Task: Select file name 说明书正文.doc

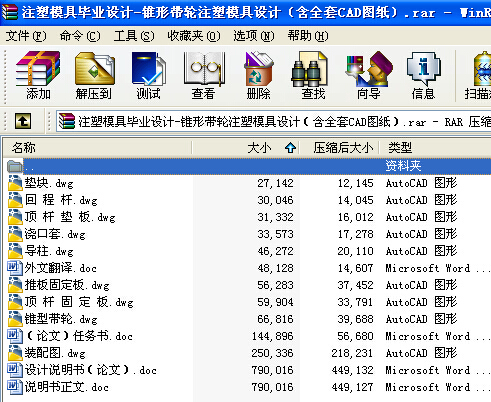Action: (67, 387)
